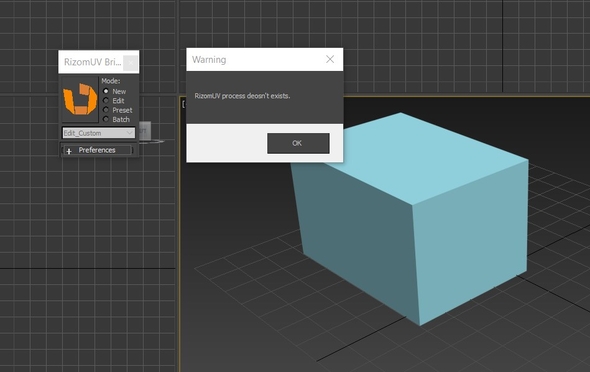Click the 'RizomUV process deosn't exists.' message
The image size is (590, 372).
pyautogui.click(x=242, y=96)
